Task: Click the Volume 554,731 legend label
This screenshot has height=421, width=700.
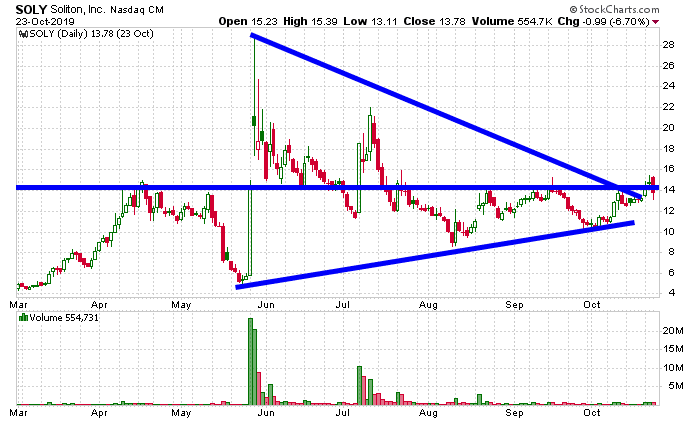Action: tap(64, 318)
